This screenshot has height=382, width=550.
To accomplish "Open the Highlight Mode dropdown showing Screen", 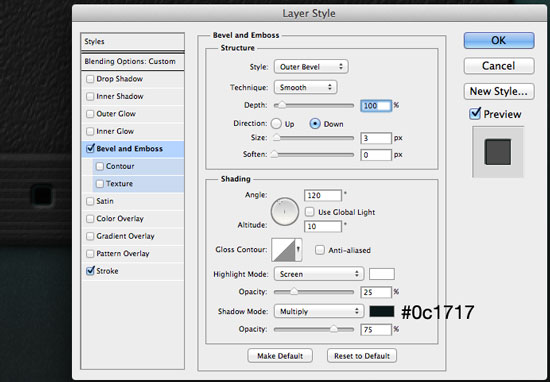I will [x=319, y=274].
